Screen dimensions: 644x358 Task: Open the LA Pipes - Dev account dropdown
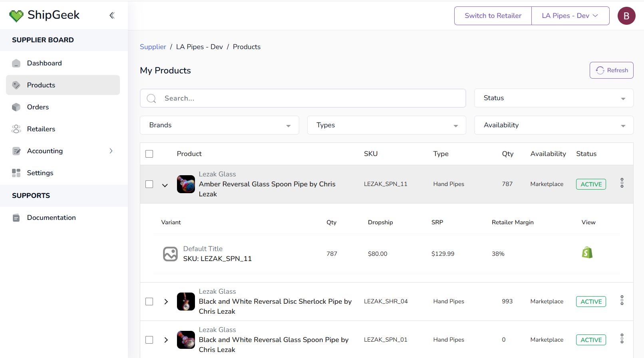tap(570, 16)
